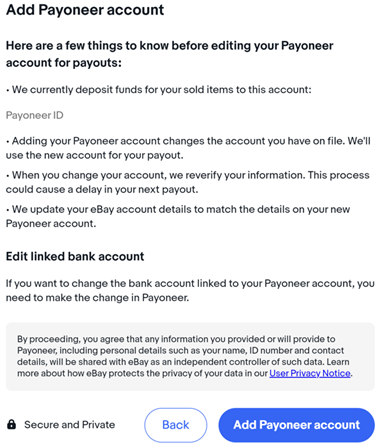
Task: Click the Edit linked bank account heading
Action: (75, 256)
